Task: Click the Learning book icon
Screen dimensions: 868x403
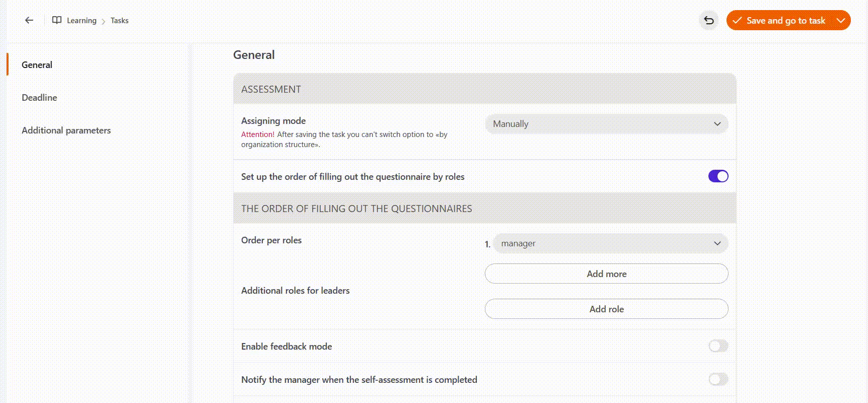Action: point(57,20)
